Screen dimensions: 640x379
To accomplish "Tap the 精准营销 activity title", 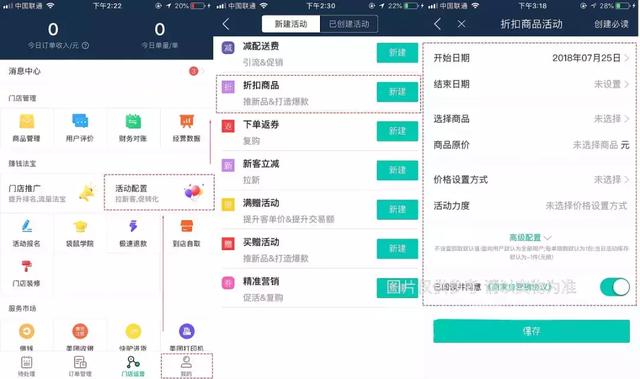I will click(261, 281).
